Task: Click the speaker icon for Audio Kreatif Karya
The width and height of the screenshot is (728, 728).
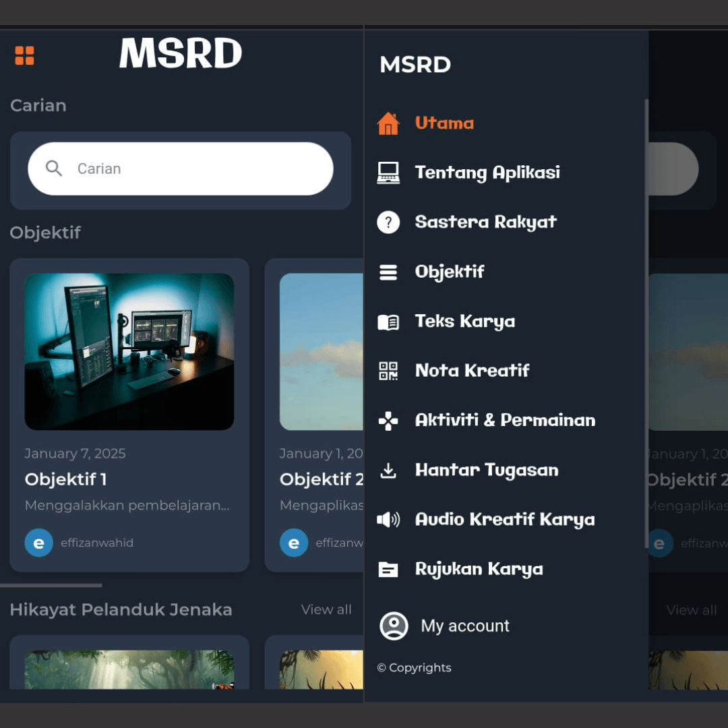Action: (x=388, y=520)
